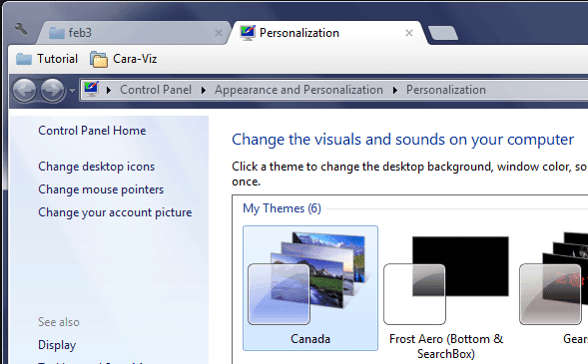
Task: Open the Tutorial bookmark folder
Action: tap(47, 59)
